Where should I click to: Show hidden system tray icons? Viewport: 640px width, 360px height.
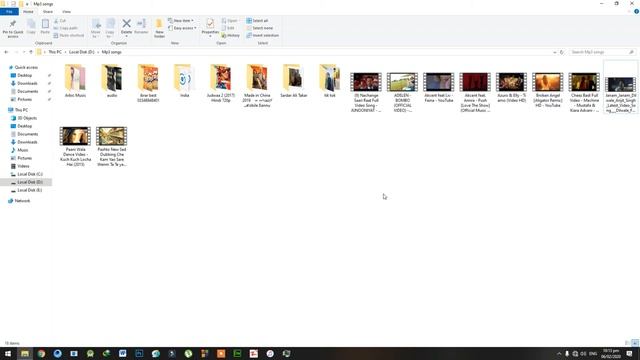tap(559, 353)
